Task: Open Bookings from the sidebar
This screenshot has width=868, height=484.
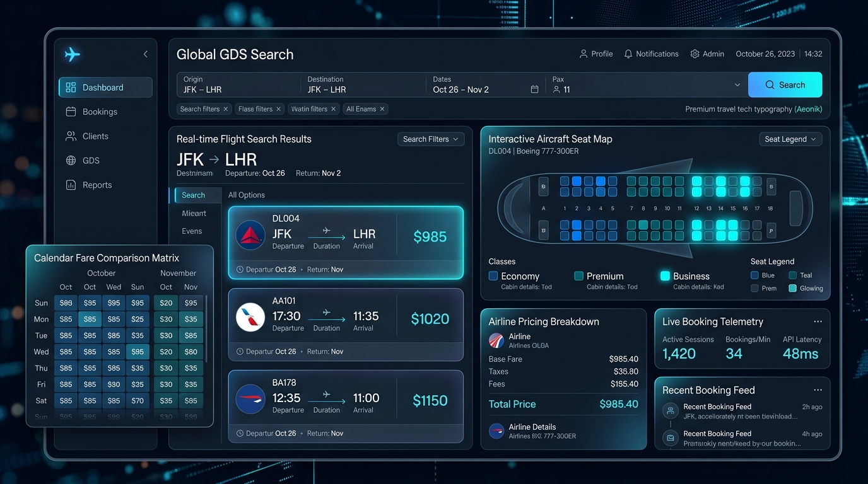Action: pyautogui.click(x=105, y=112)
